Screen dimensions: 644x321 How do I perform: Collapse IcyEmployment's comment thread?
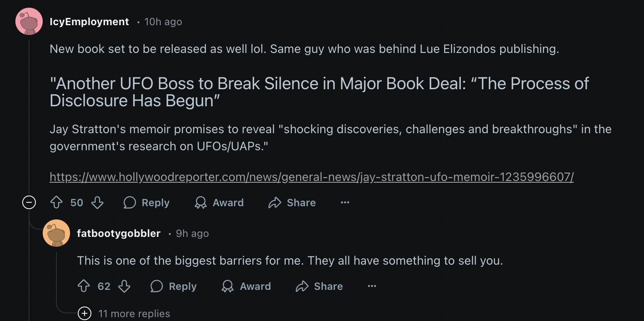(29, 202)
